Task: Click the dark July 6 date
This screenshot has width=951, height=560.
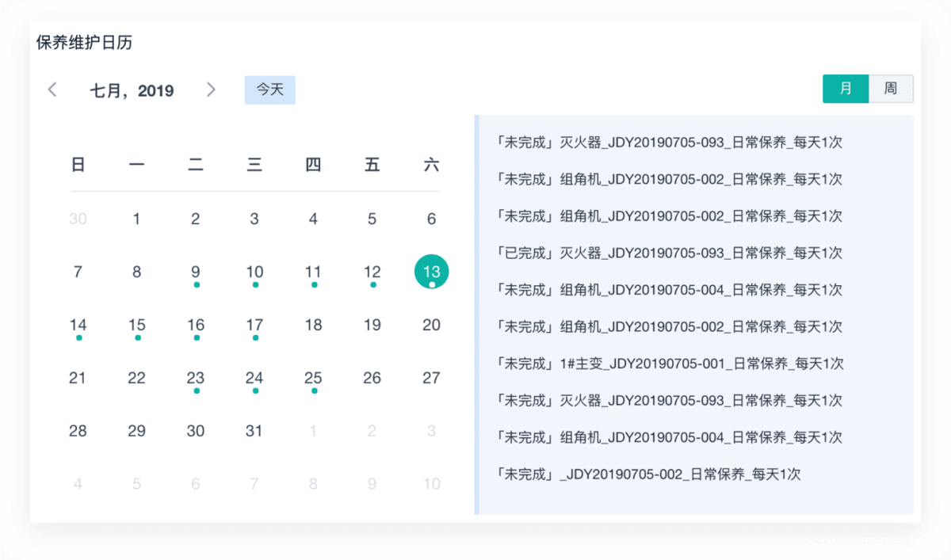Action: (x=431, y=219)
